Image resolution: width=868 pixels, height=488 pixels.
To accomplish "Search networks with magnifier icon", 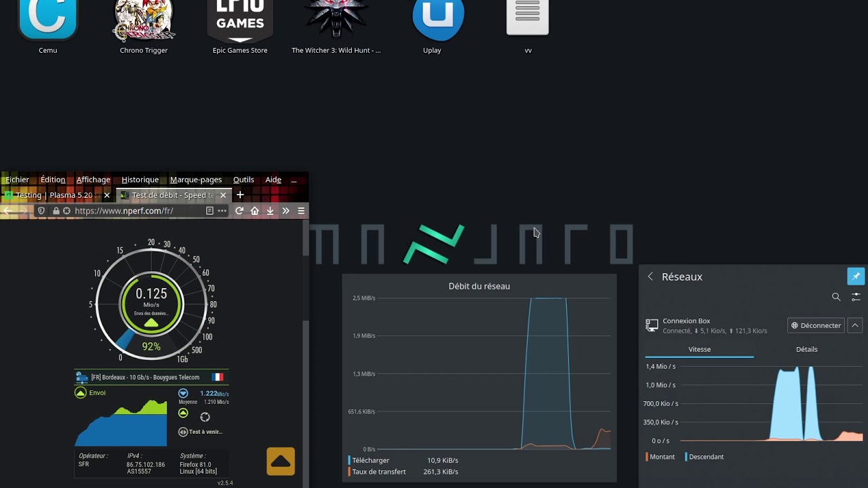I will 836,297.
